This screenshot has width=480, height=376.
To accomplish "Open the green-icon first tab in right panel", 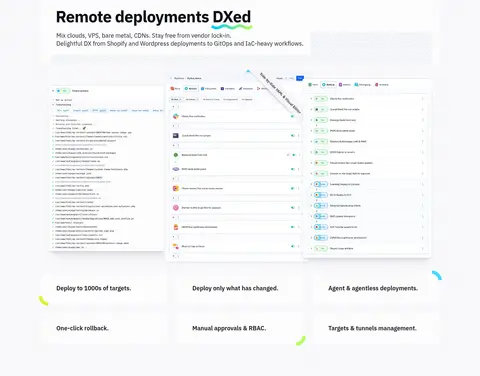I will 313,85.
